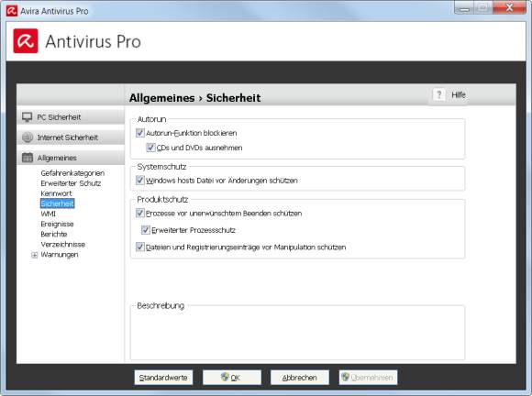
Task: Click the red Avira logo in header
Action: 26,41
